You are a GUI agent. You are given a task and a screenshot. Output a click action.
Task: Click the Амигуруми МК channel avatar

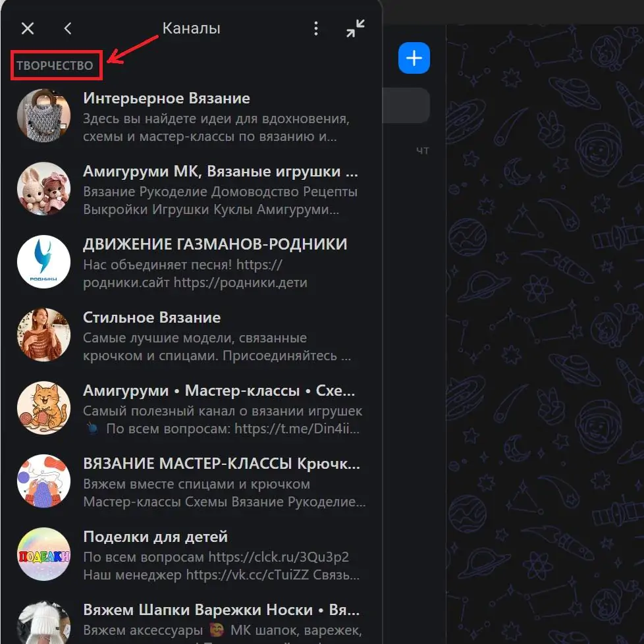click(43, 188)
